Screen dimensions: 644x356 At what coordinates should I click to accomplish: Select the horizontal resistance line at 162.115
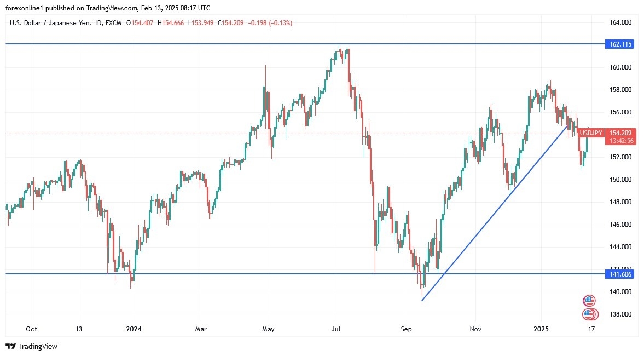coord(219,43)
